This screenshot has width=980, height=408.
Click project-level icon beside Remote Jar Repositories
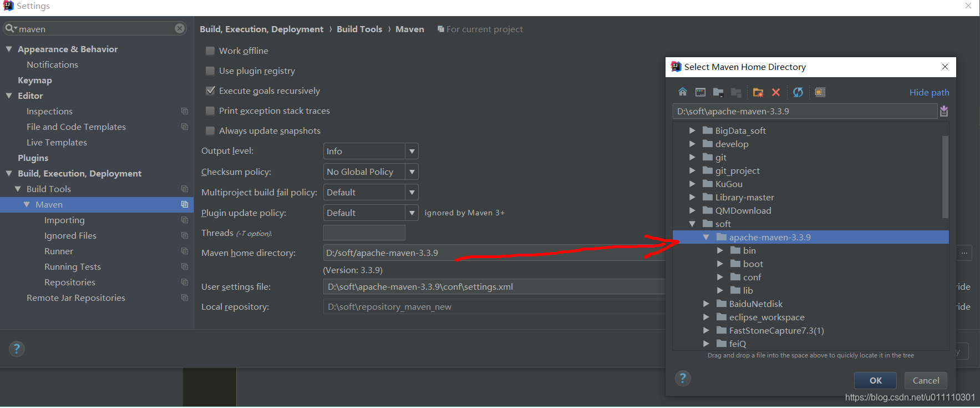(185, 298)
